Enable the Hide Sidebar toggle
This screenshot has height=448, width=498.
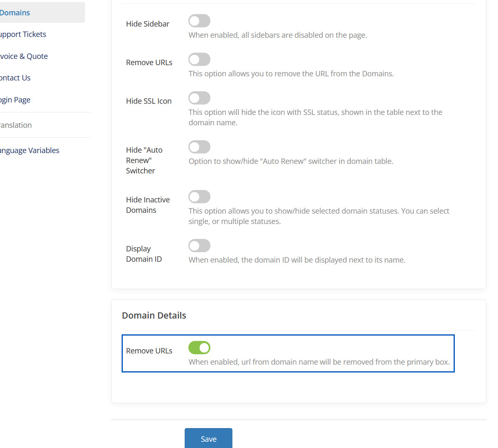pyautogui.click(x=199, y=21)
